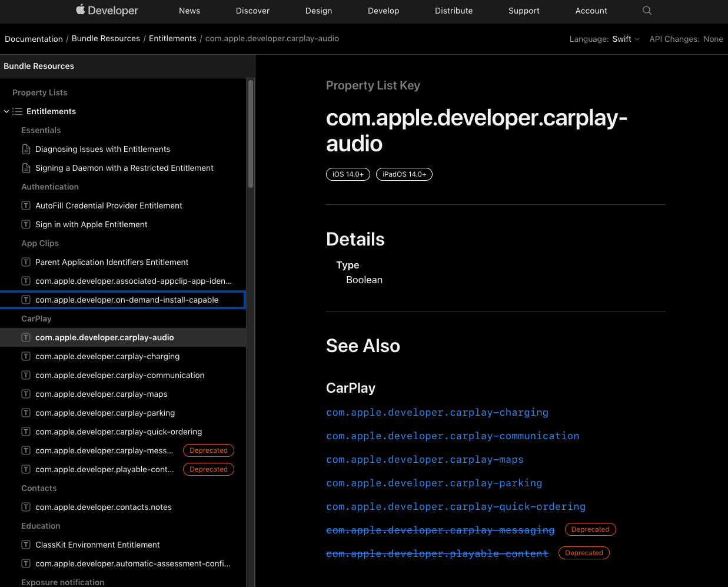728x587 pixels.
Task: Open carplay-maps link under See Also
Action: (425, 459)
